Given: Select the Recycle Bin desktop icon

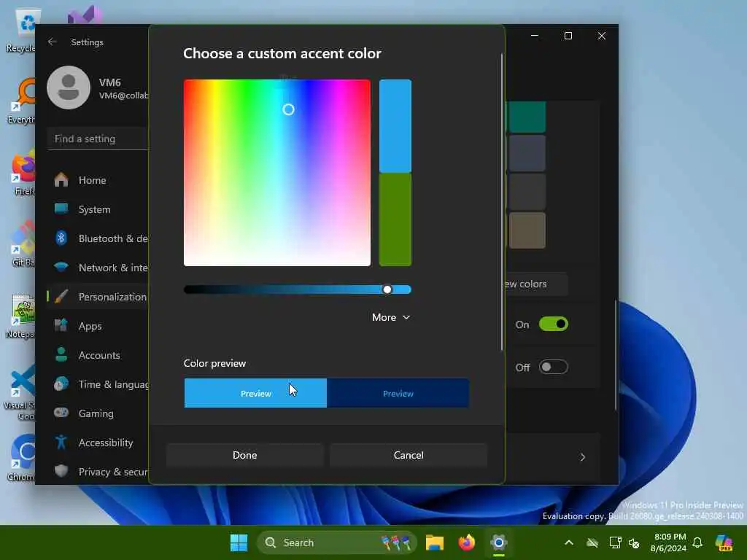Looking at the screenshot, I should (22, 31).
